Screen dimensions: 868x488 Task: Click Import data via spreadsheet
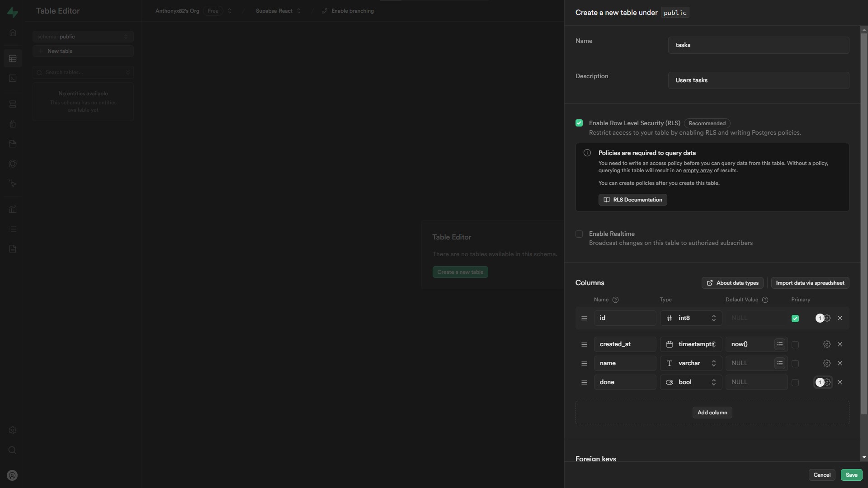(x=810, y=283)
